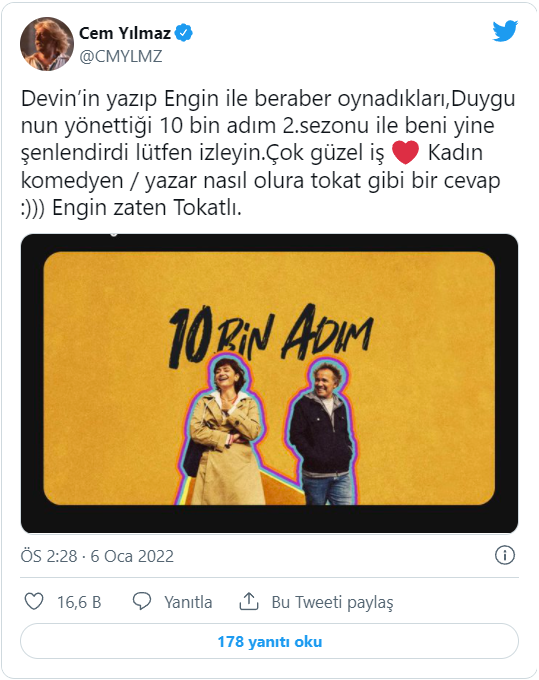Click the man in dark jacket

(x=323, y=434)
